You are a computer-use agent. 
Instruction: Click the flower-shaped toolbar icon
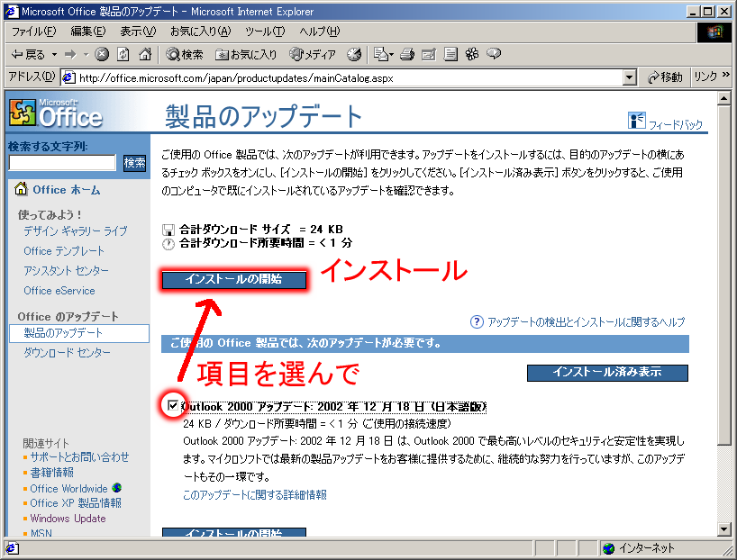point(472,55)
